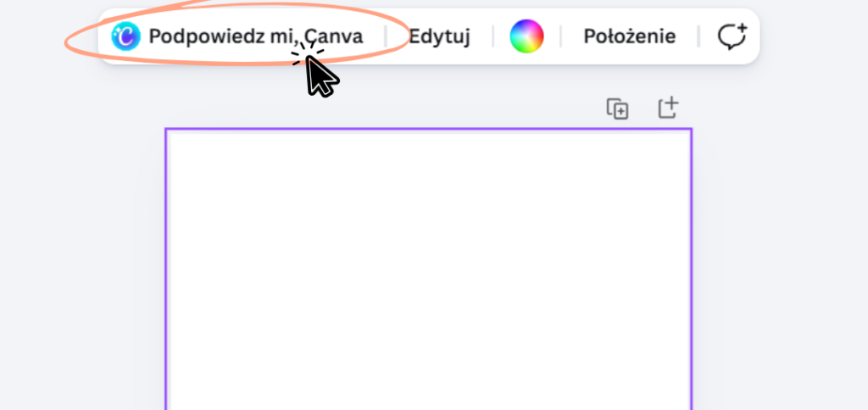Change the color using the gradient wheel
The width and height of the screenshot is (868, 410).
(x=526, y=36)
